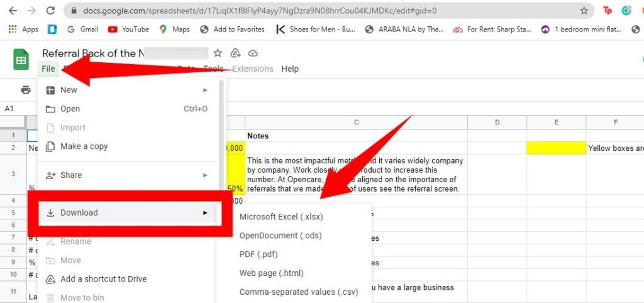Select Add a shortcut to Drive

127,279
